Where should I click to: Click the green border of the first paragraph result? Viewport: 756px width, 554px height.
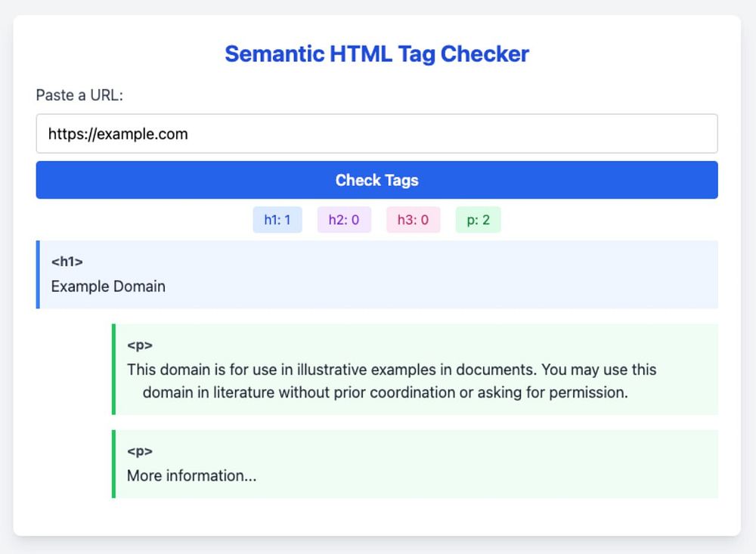coord(113,369)
